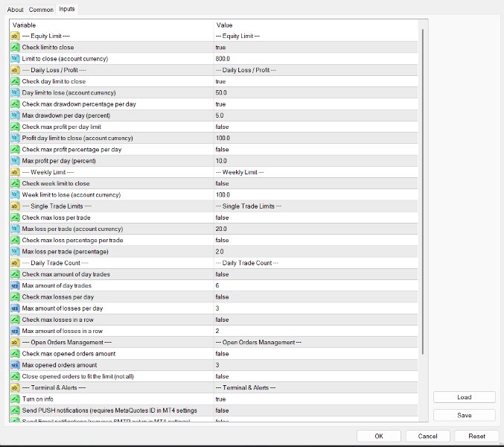Image resolution: width=504 pixels, height=447 pixels.
Task: Click the icon for Week limit to lose
Action: [15, 194]
